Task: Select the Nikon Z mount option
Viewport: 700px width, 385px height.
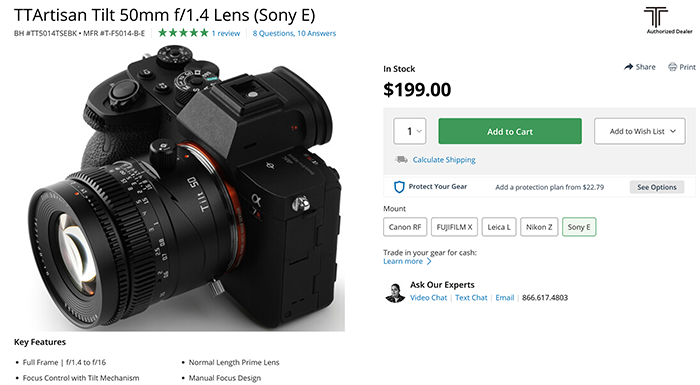Action: (539, 227)
